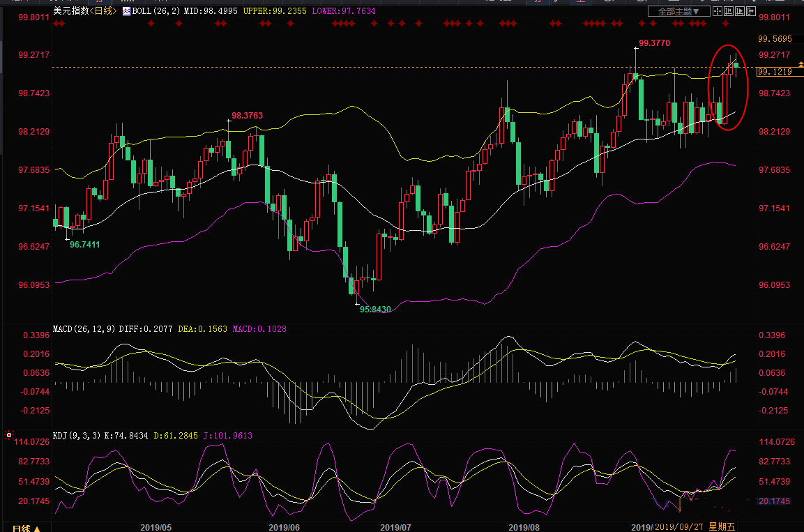Click the 2019/07 date on time axis

point(395,527)
